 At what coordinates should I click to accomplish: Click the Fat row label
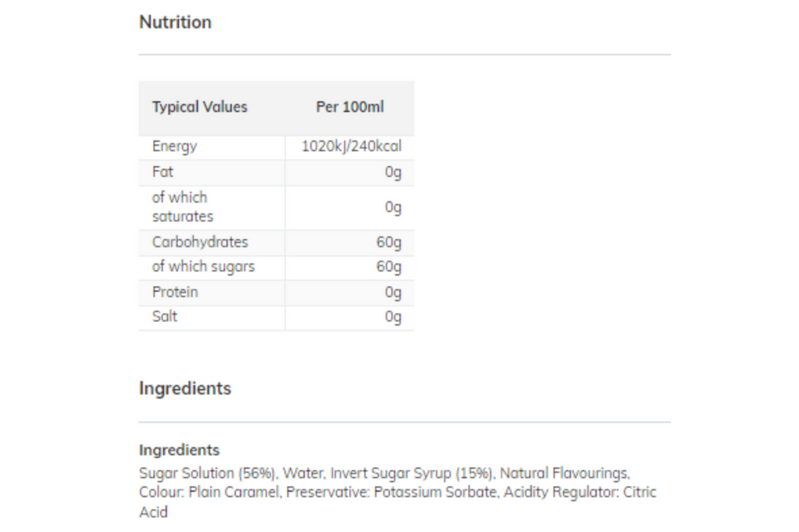[x=162, y=172]
